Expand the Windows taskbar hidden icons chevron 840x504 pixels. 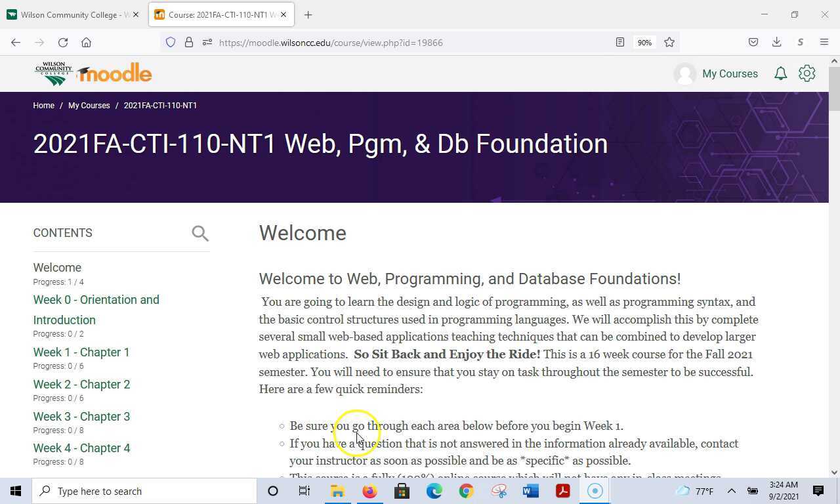coord(731,491)
